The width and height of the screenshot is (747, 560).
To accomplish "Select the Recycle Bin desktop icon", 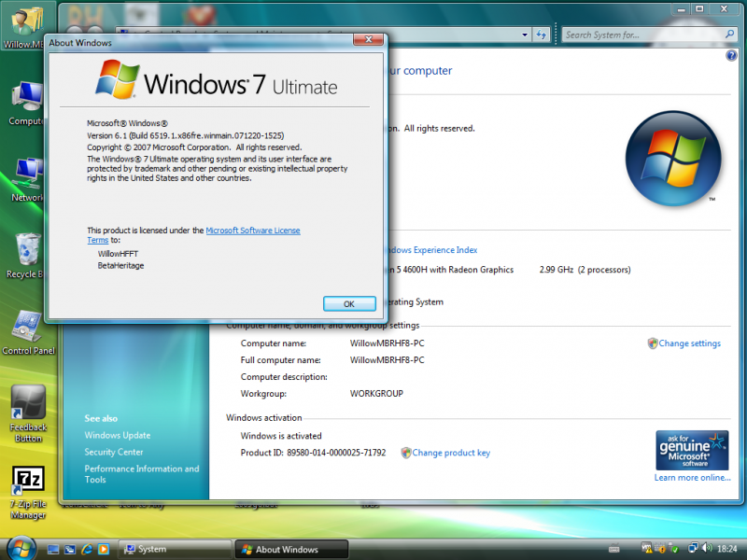I will tap(26, 256).
